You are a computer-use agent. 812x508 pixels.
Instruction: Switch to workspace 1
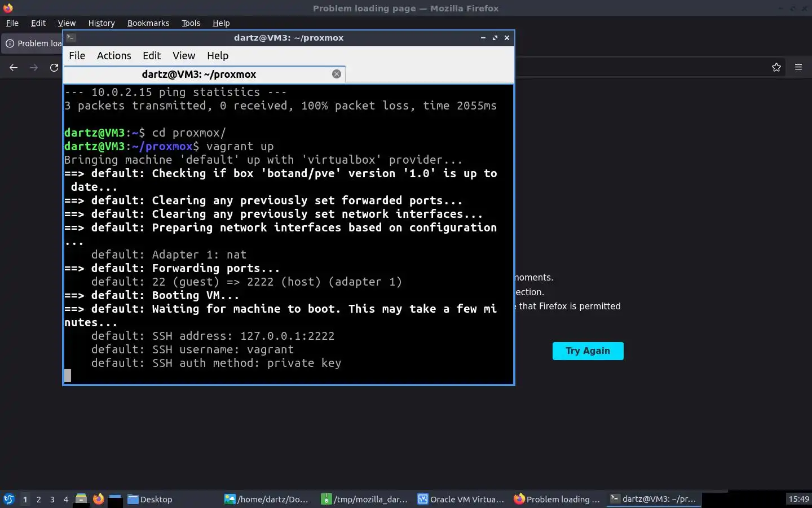25,499
